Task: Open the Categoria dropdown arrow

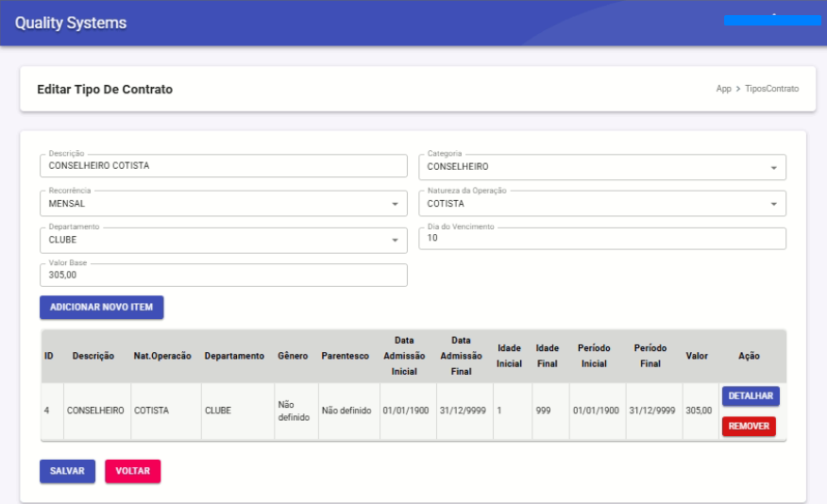Action: (774, 168)
